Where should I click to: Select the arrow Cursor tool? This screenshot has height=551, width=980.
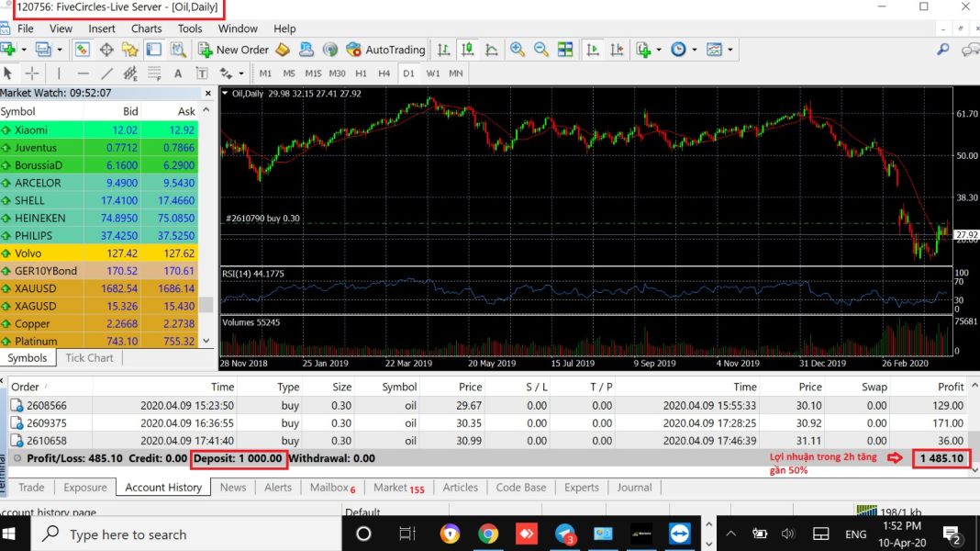point(8,73)
